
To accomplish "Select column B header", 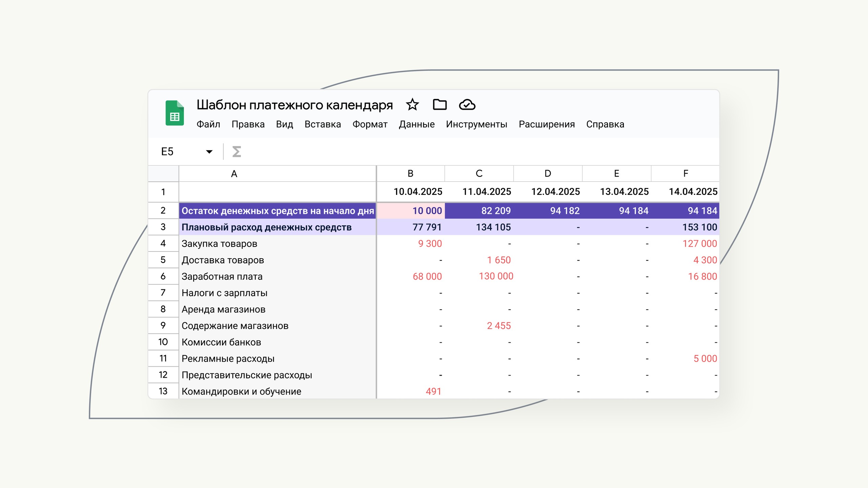I will click(411, 174).
